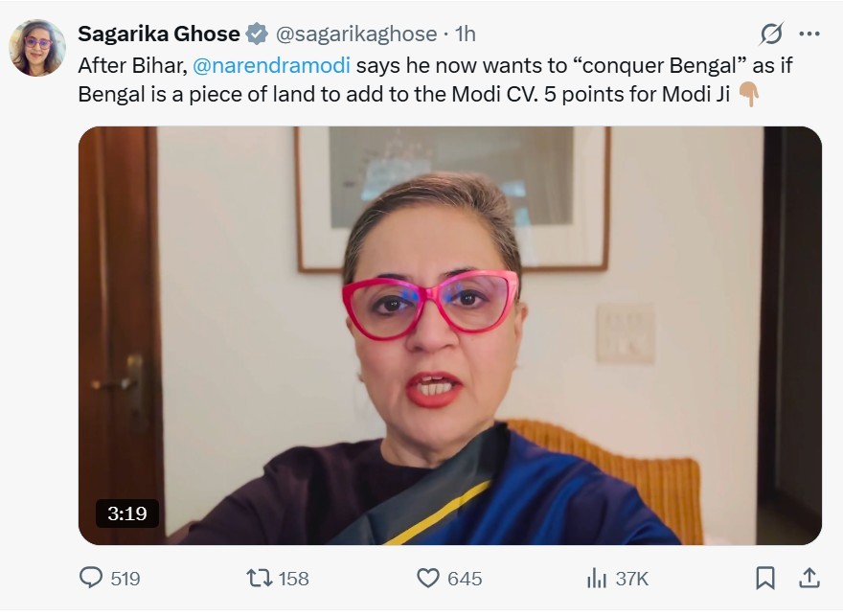Image resolution: width=843 pixels, height=616 pixels.
Task: Click the 1h timestamp of the post
Action: [465, 34]
